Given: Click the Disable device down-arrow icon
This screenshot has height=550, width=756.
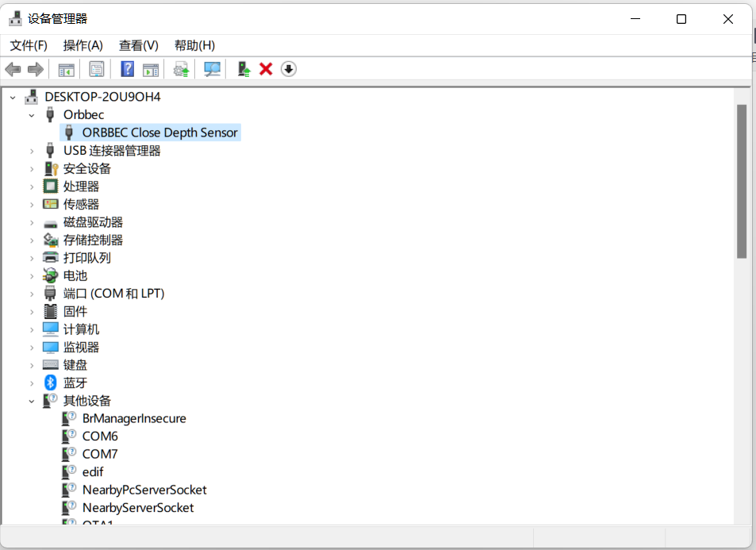Looking at the screenshot, I should tap(288, 69).
